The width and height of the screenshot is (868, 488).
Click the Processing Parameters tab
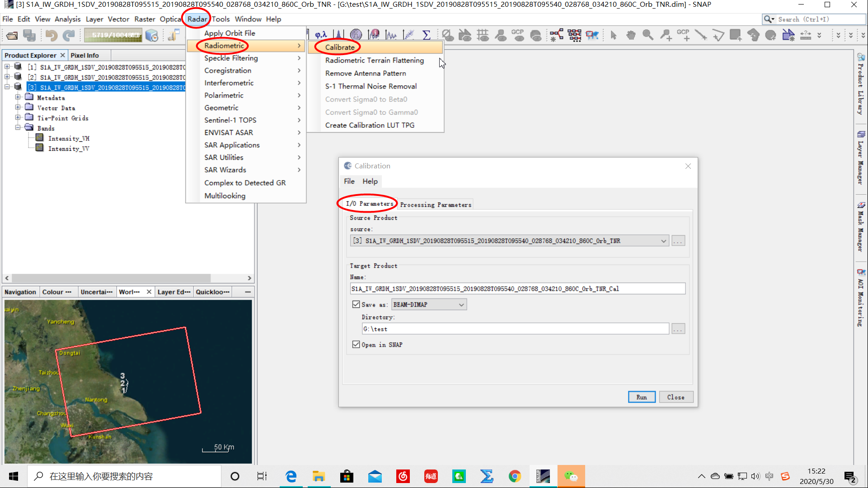[435, 204]
